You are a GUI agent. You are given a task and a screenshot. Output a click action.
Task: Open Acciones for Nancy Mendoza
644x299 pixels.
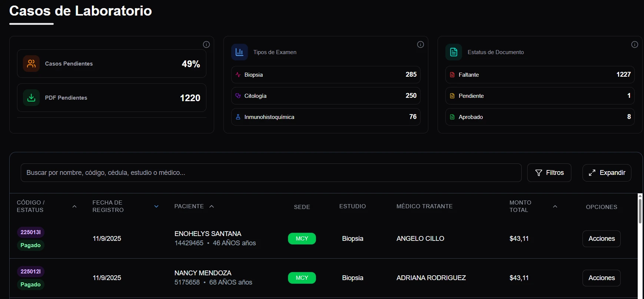point(601,278)
